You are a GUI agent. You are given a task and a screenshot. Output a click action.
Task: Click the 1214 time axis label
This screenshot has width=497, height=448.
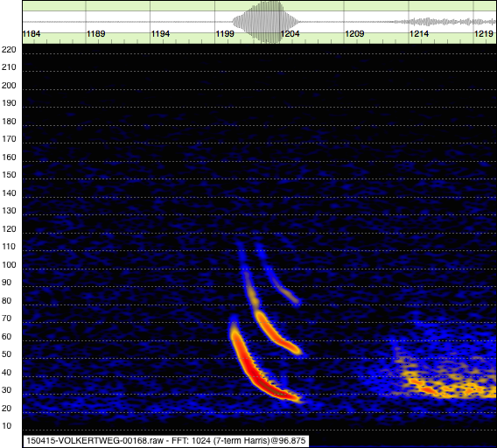pos(419,33)
